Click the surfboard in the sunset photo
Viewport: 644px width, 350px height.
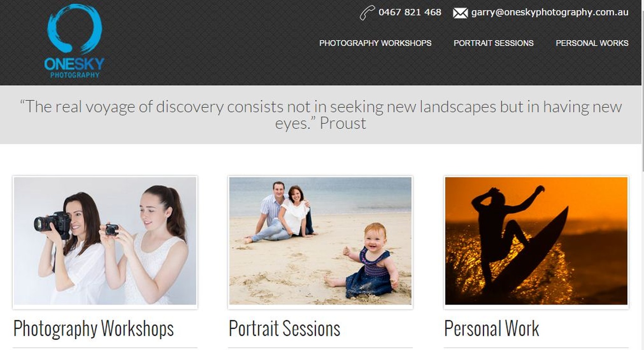pos(530,254)
